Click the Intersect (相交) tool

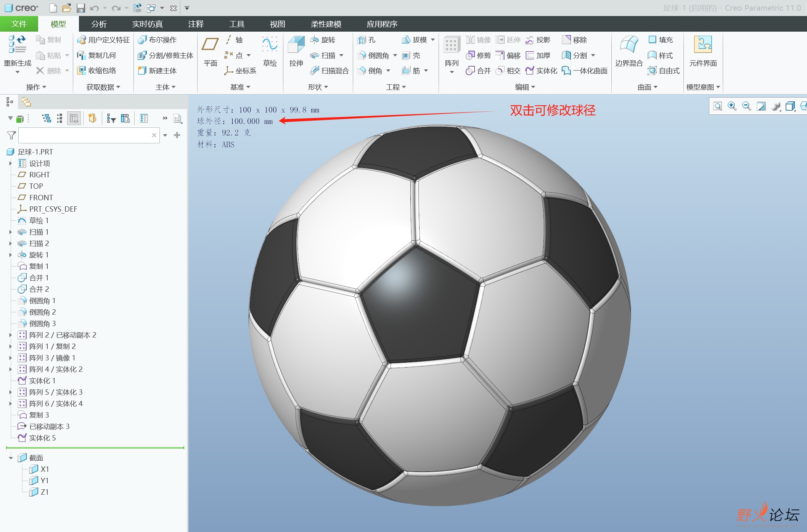508,71
